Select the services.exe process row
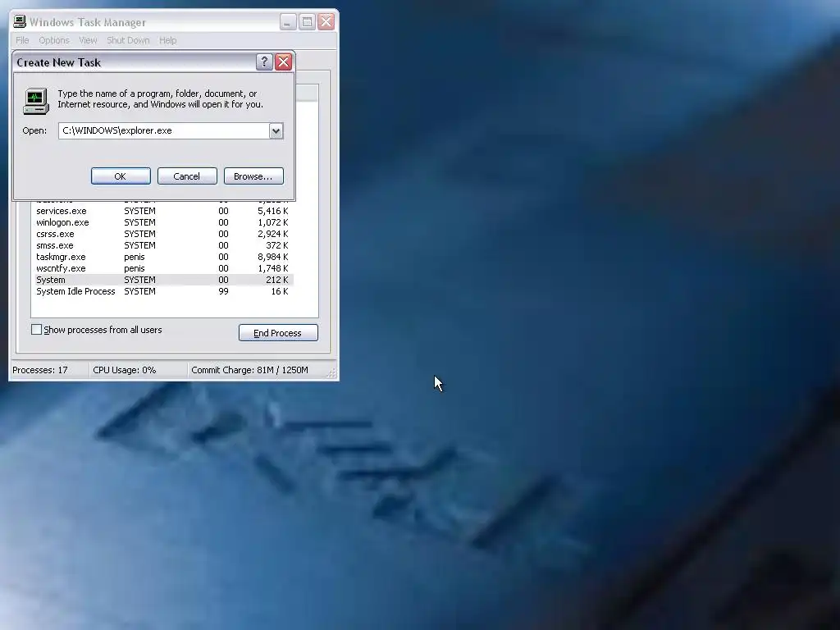 click(x=164, y=211)
